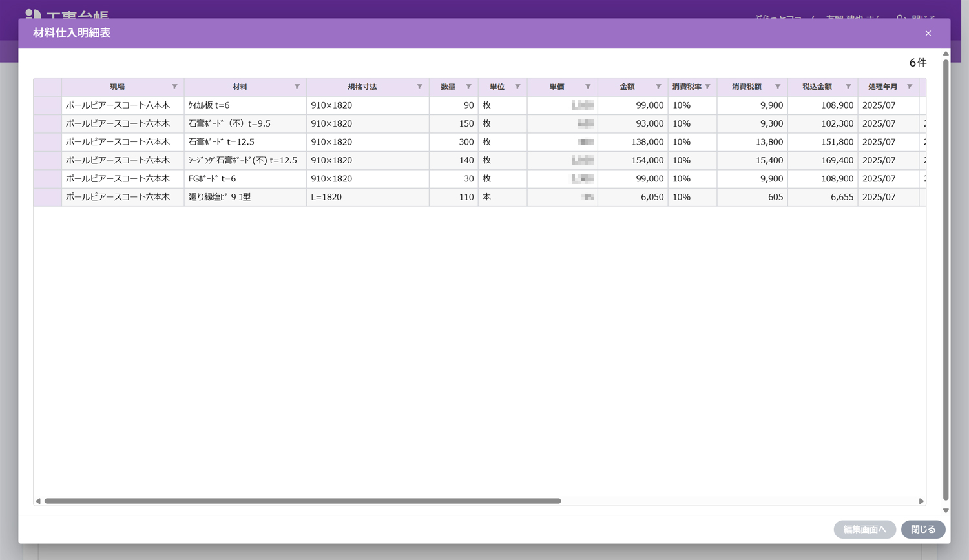Click the horizontal scrollbar thumb
Screen dimensions: 969x560
(x=302, y=501)
